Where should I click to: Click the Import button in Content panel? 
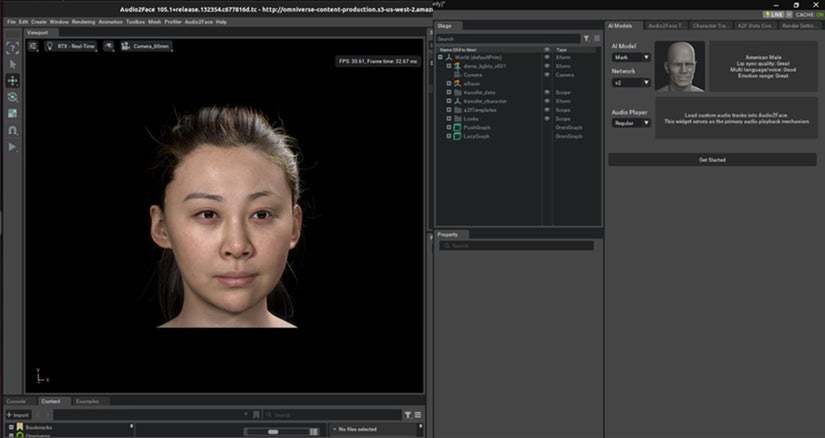pos(19,414)
